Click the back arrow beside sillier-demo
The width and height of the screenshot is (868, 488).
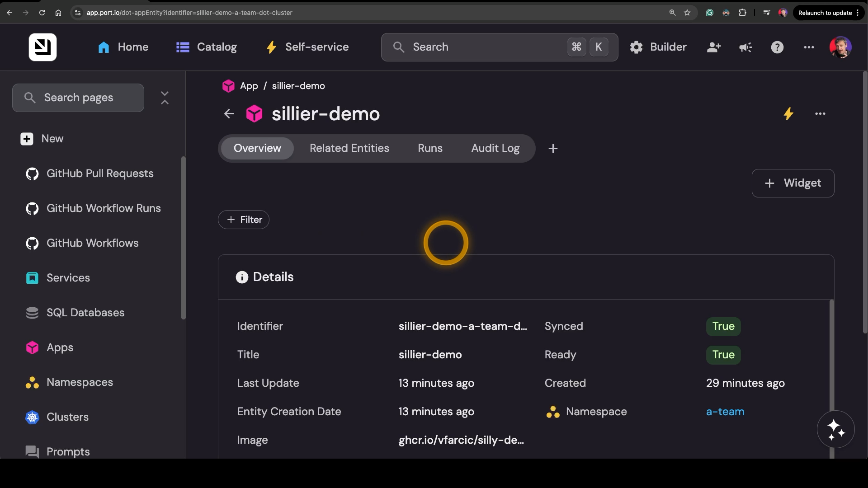click(x=229, y=114)
